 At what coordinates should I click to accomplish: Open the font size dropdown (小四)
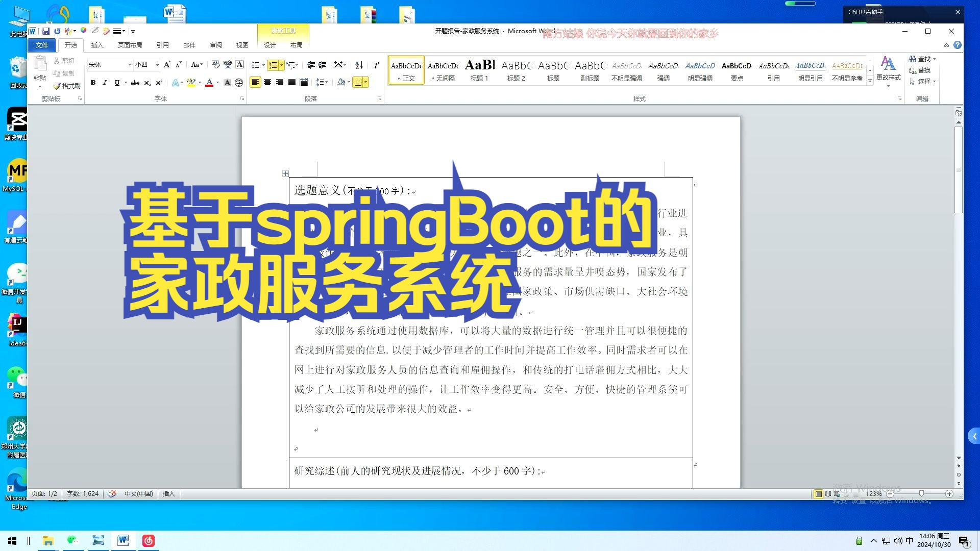coord(157,65)
